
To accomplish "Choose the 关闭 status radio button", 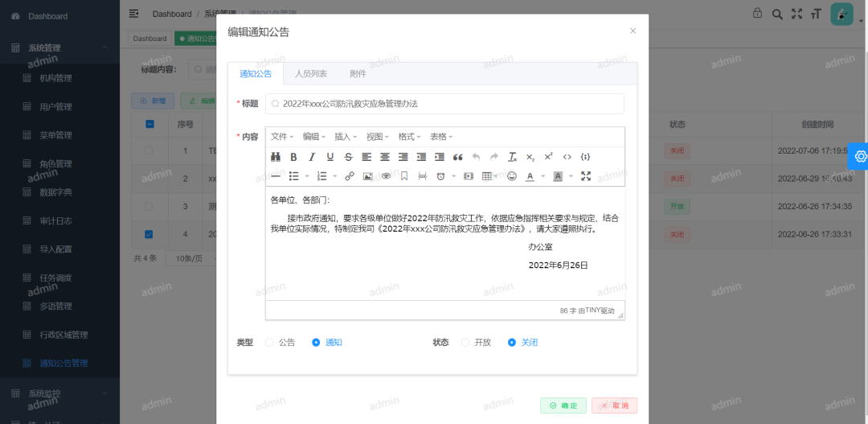I will click(x=512, y=343).
